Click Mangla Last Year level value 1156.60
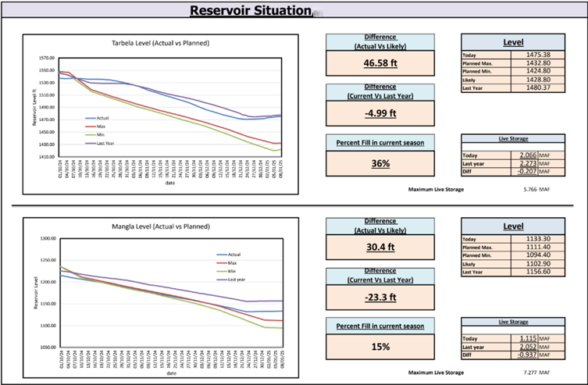 click(x=540, y=272)
